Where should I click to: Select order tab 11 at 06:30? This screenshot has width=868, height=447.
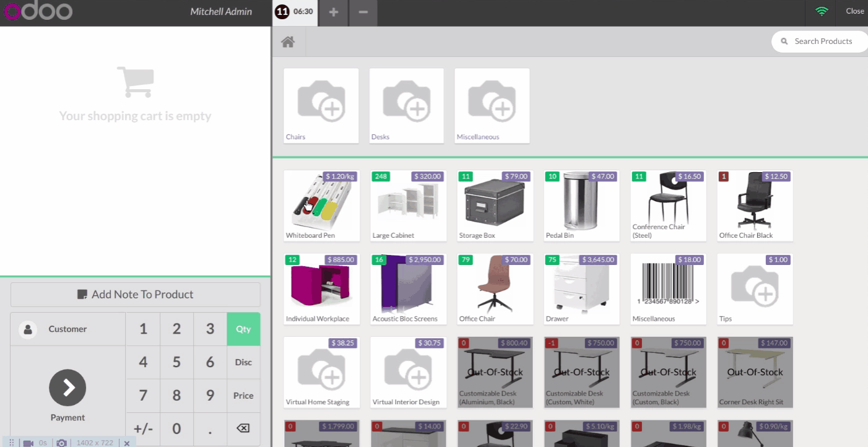pyautogui.click(x=295, y=12)
